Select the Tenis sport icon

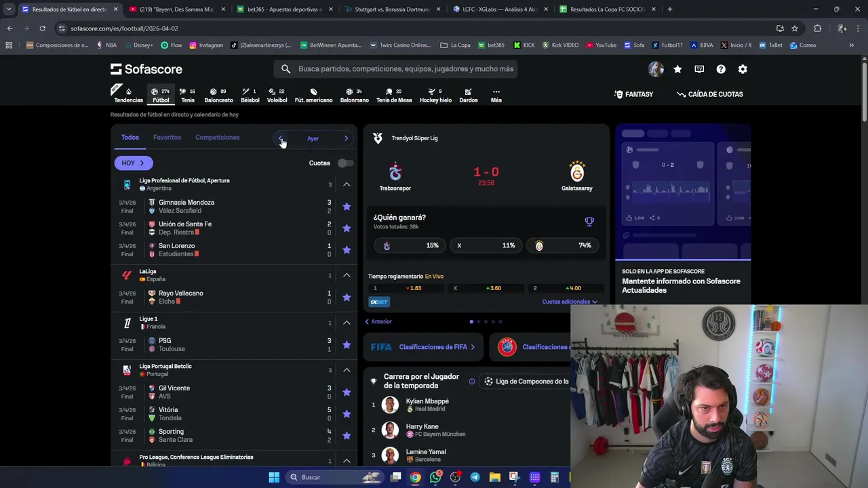pos(188,95)
